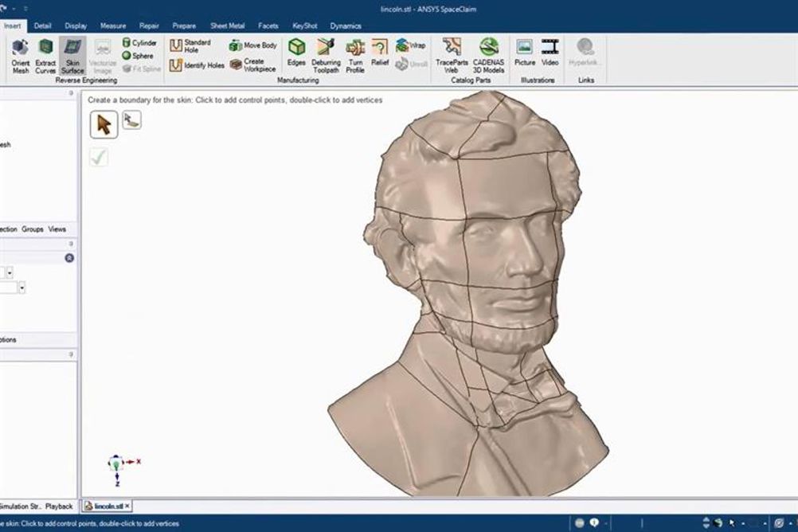Open the Display ribbon tab
Image resolution: width=798 pixels, height=532 pixels.
click(76, 25)
